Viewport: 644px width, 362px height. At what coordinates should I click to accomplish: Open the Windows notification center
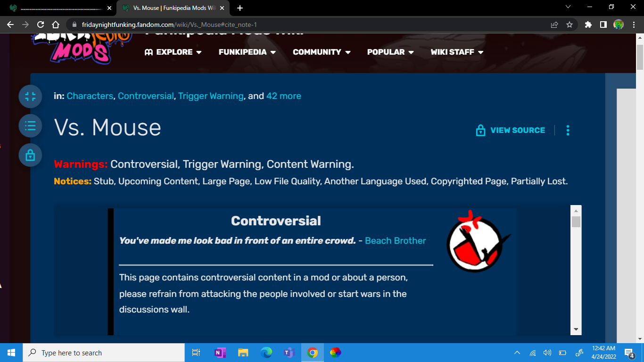629,353
